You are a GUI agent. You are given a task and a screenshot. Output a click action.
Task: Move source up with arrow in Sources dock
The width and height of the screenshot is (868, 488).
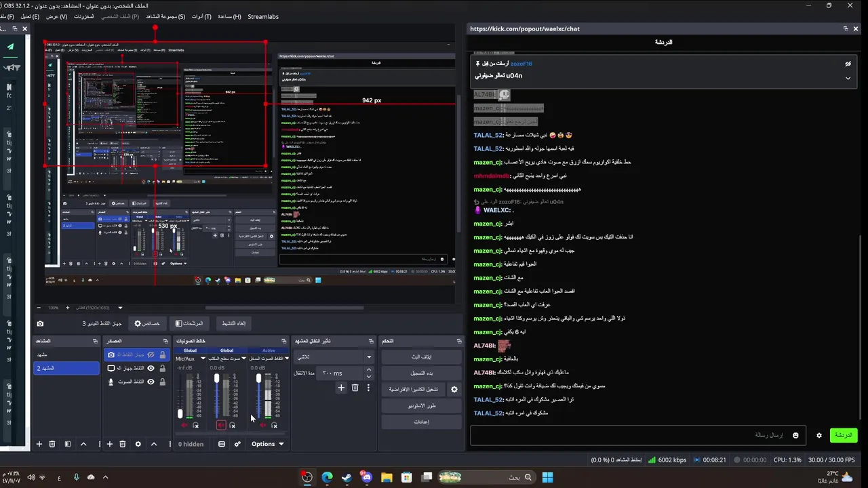(154, 444)
